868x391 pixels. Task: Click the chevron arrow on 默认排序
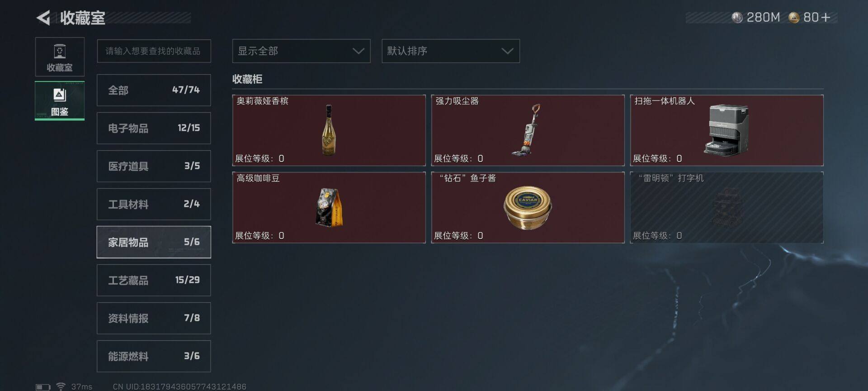507,51
